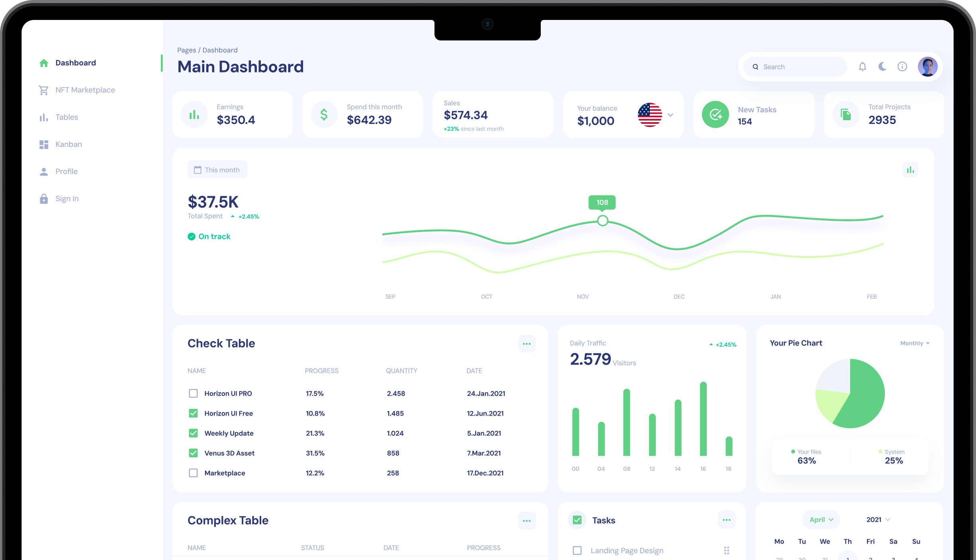Uncheck the Horizon UI Free checkbox
Screen dimensions: 976x560
(x=193, y=414)
